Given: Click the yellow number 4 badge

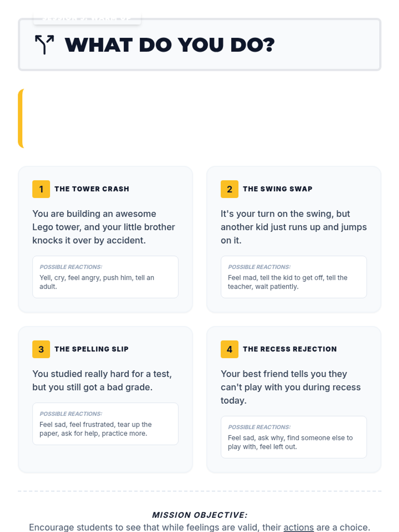Looking at the screenshot, I should [229, 349].
